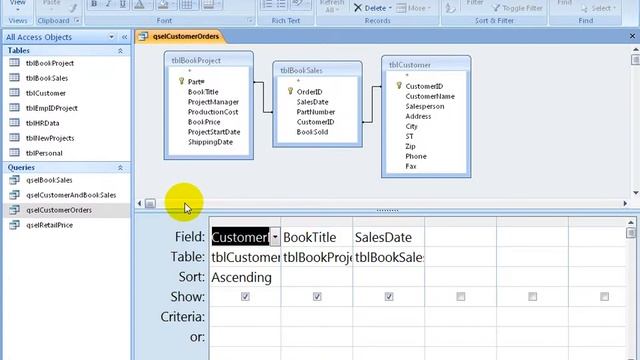Click the Format Painter brush icon
Image resolution: width=640 pixels, height=360 pixels.
tap(73, 7)
